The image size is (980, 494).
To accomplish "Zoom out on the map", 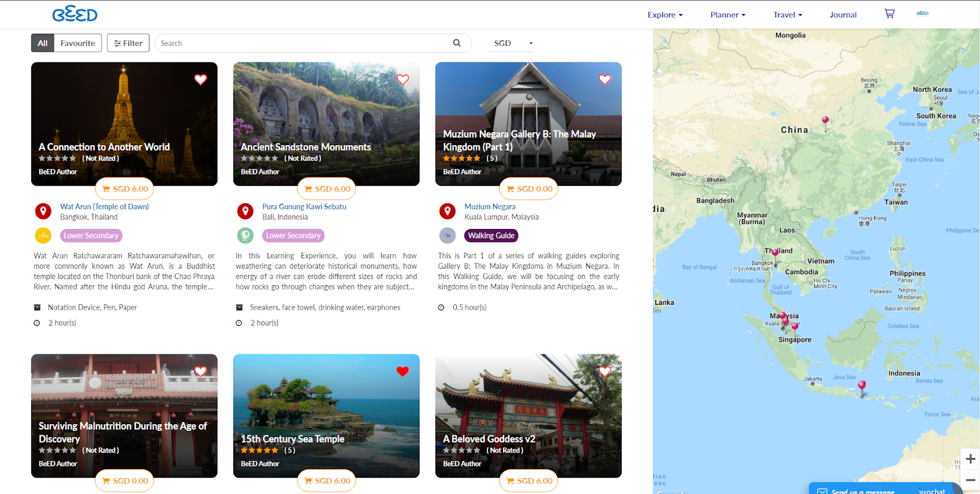I will [970, 480].
